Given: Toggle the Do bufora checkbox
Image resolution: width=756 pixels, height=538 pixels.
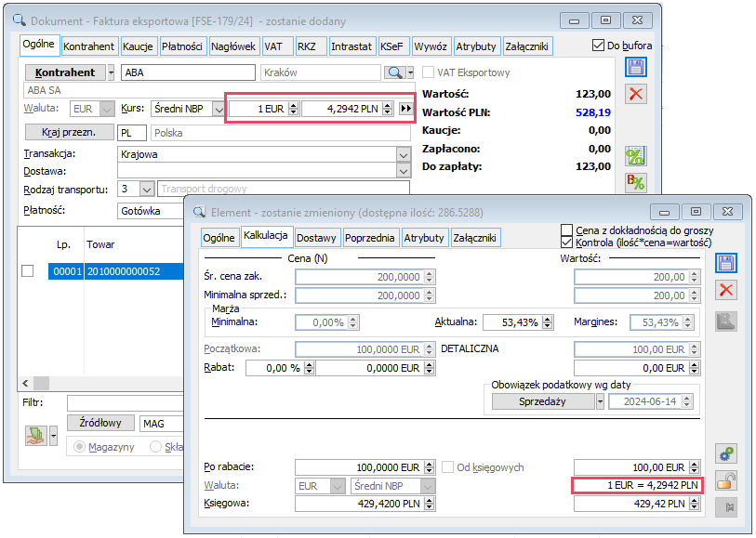Looking at the screenshot, I should pos(598,46).
